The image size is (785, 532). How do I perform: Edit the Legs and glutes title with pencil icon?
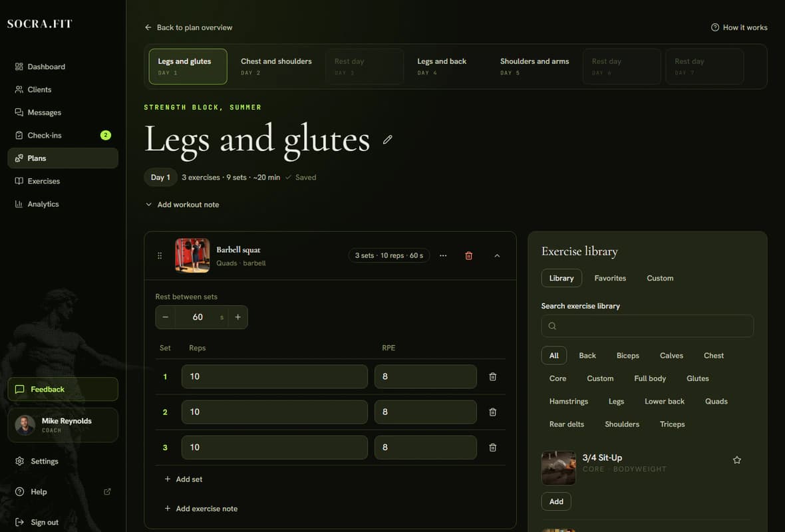(x=387, y=140)
